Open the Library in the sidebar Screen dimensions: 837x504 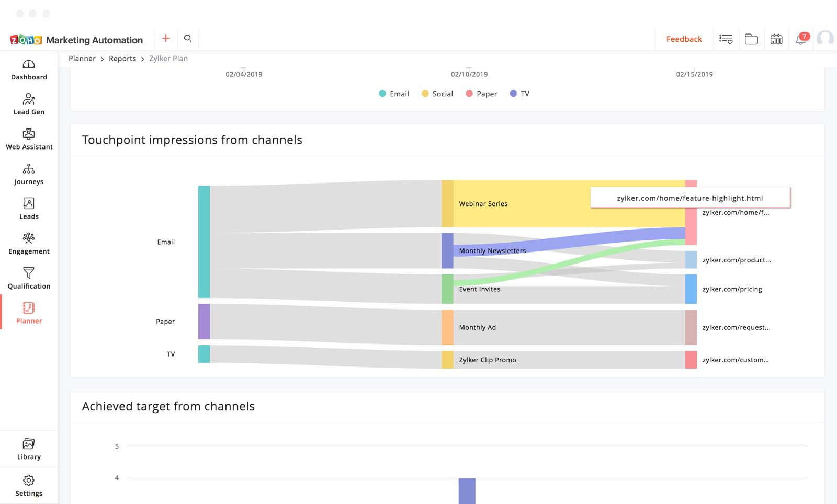pyautogui.click(x=29, y=449)
